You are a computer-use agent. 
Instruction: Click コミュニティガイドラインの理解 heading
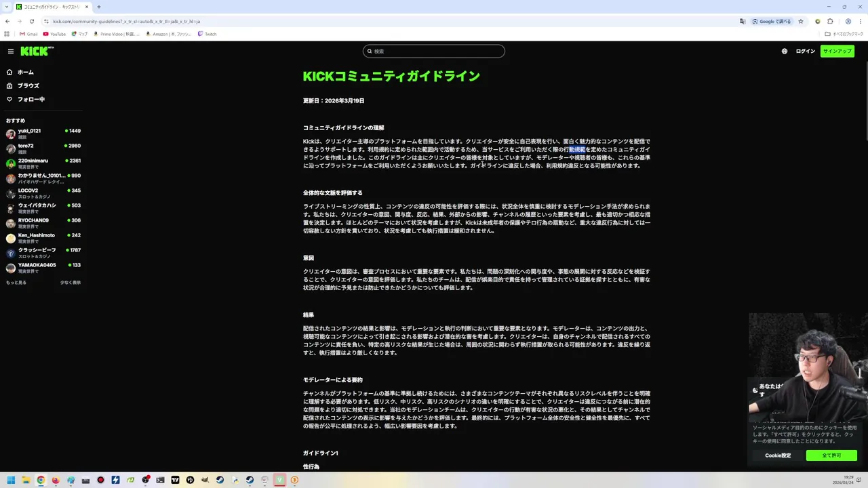(344, 127)
